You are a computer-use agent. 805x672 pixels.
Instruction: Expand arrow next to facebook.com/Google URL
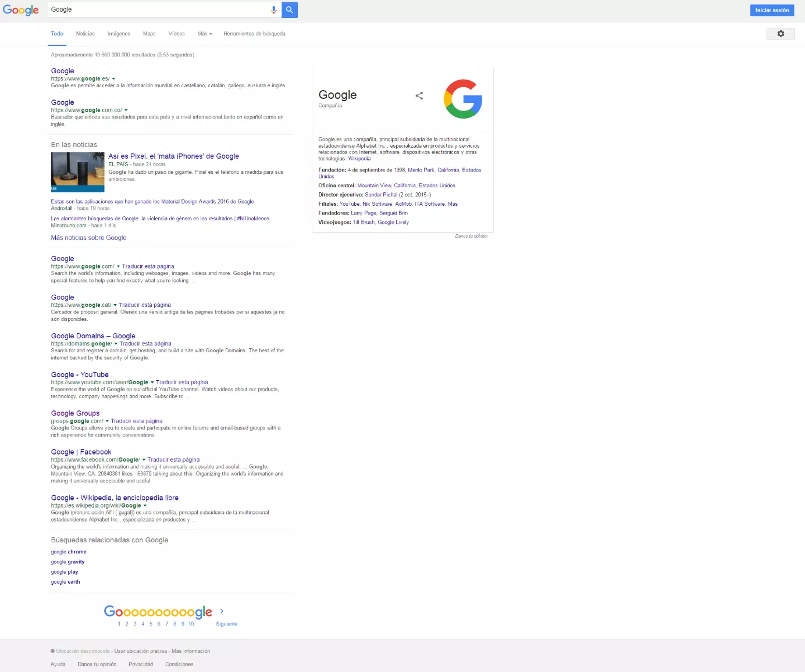pos(144,460)
